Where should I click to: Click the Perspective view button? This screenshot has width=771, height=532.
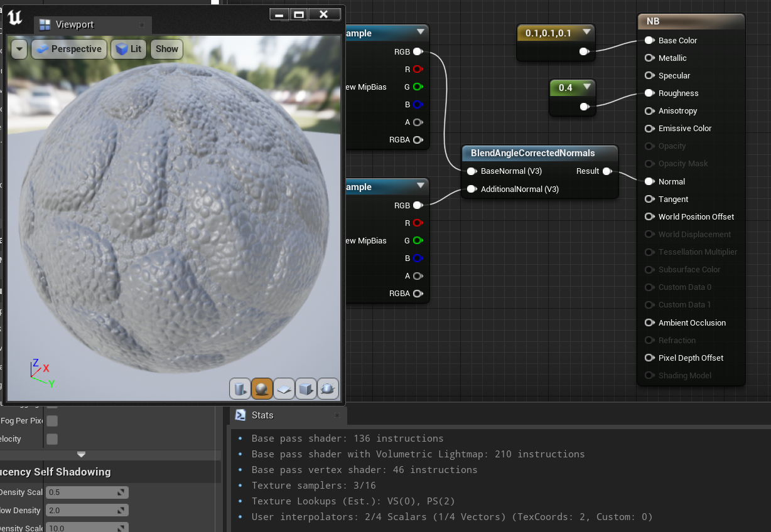[68, 48]
